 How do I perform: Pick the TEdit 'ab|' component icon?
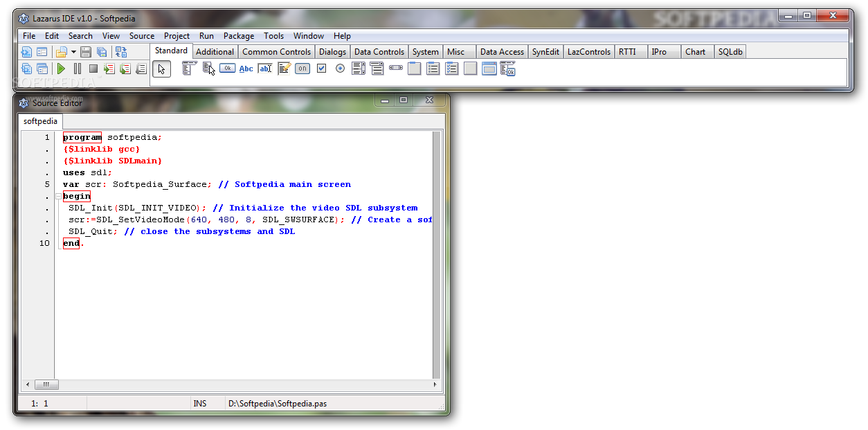[x=264, y=68]
